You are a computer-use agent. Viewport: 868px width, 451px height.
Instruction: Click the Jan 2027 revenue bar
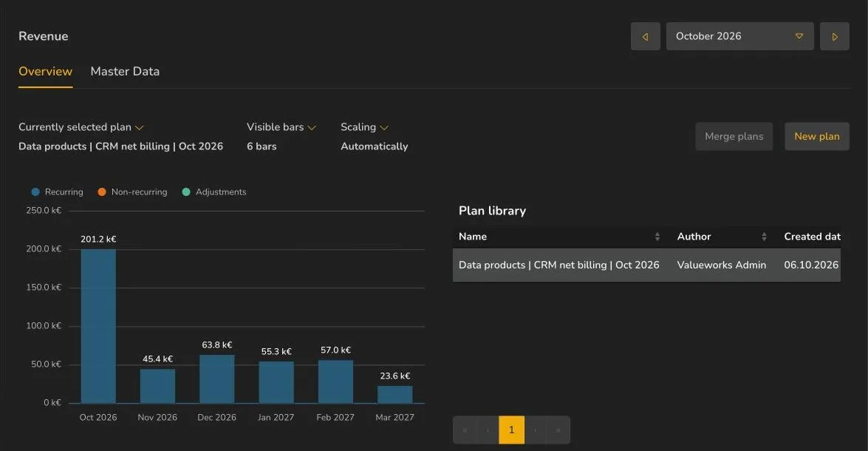tap(276, 382)
